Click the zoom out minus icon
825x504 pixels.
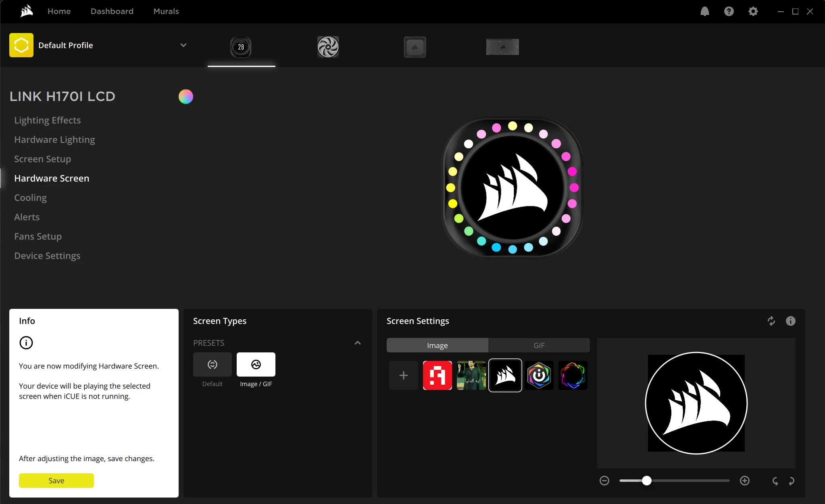tap(604, 481)
